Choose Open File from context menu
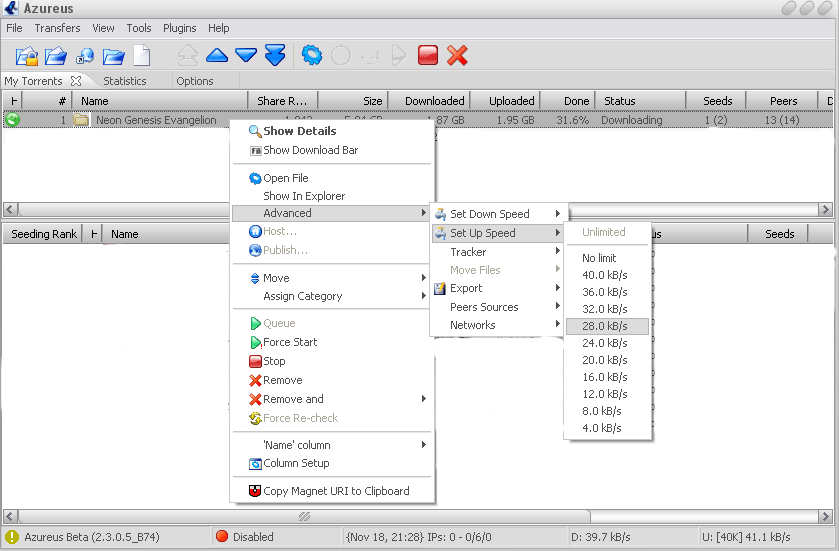The height and width of the screenshot is (551, 839). pos(332,178)
